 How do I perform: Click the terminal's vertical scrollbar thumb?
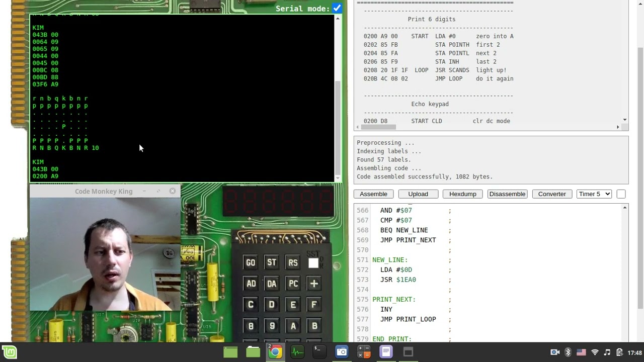point(338,127)
